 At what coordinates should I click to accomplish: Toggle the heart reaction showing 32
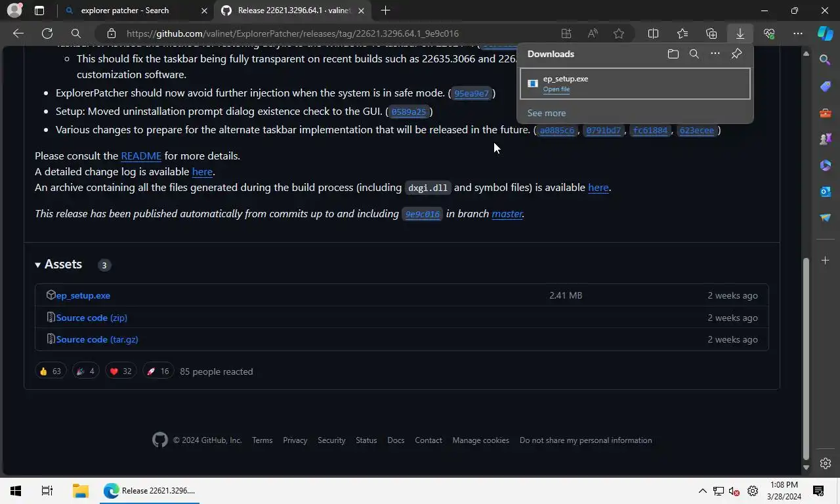tap(120, 371)
